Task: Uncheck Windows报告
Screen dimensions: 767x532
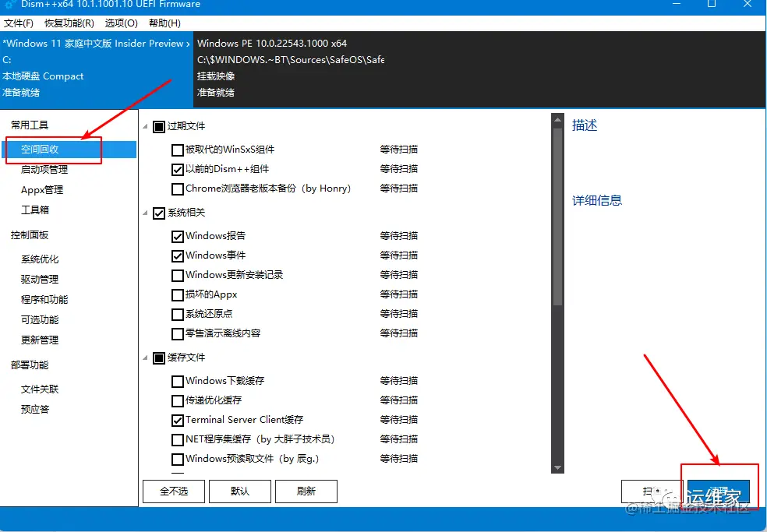Action: (178, 236)
